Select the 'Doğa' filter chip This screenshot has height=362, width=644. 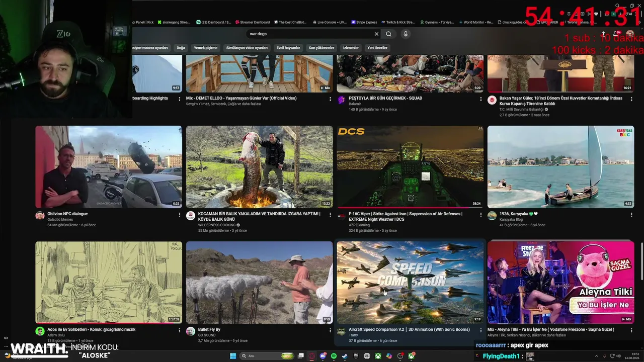pos(181,48)
